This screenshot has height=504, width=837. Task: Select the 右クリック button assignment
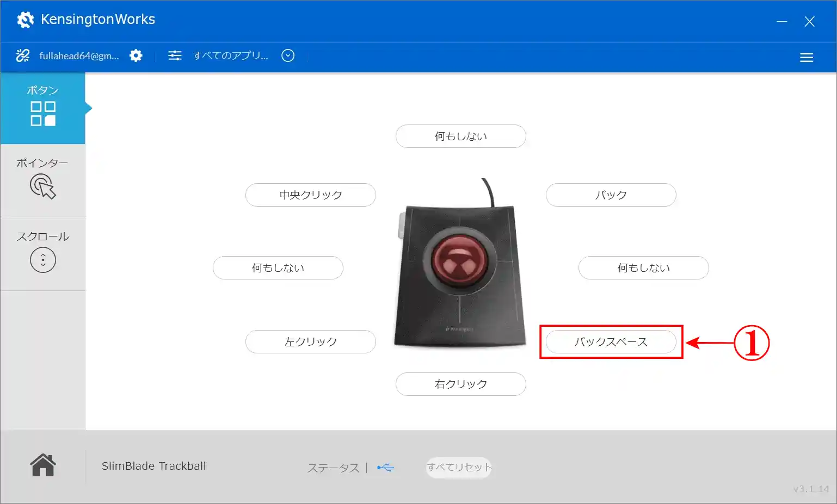pyautogui.click(x=461, y=384)
